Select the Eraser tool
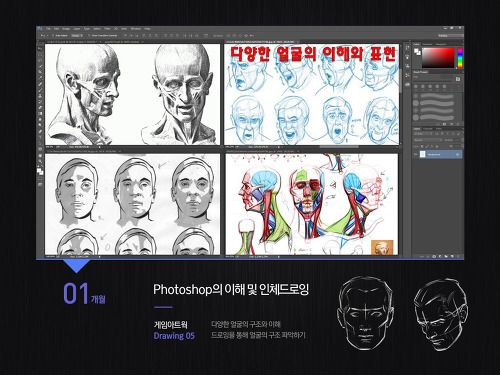This screenshot has height=375, width=500. click(x=40, y=107)
